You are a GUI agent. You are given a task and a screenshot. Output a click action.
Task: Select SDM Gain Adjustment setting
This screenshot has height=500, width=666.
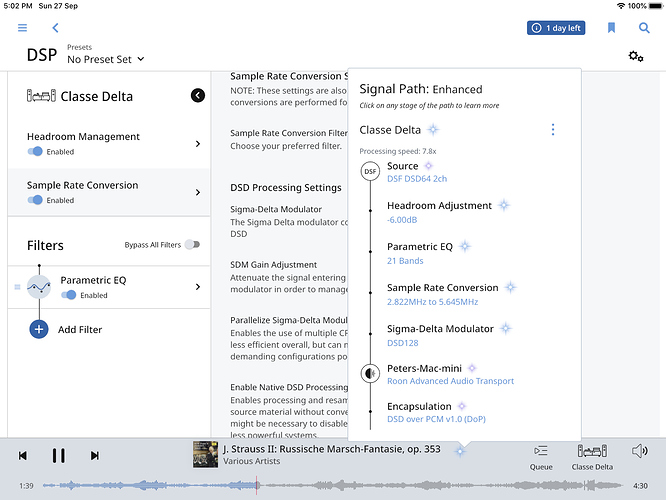click(274, 265)
